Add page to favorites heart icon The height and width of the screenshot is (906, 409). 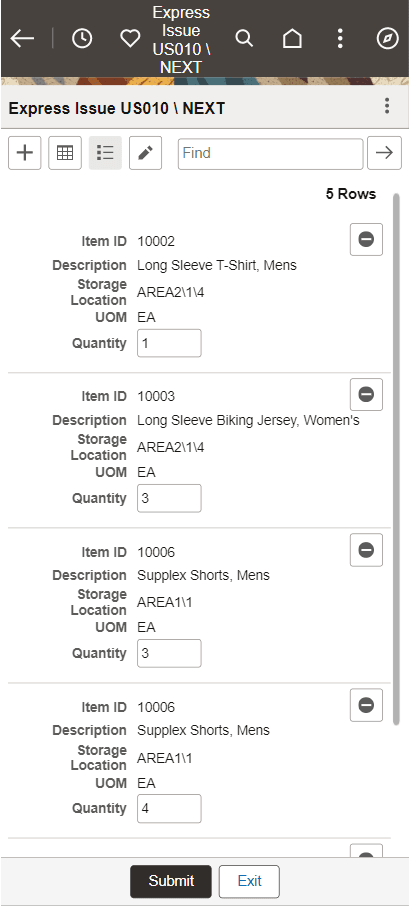tap(131, 39)
